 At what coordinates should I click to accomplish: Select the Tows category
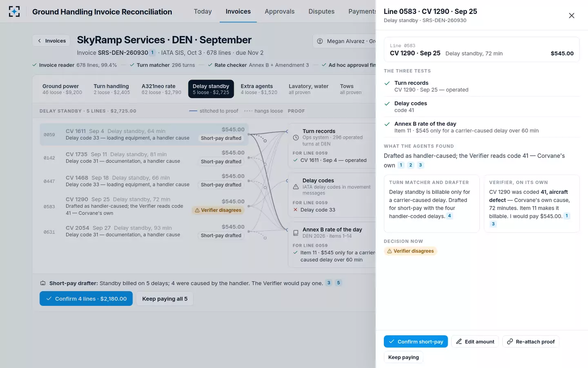point(350,89)
